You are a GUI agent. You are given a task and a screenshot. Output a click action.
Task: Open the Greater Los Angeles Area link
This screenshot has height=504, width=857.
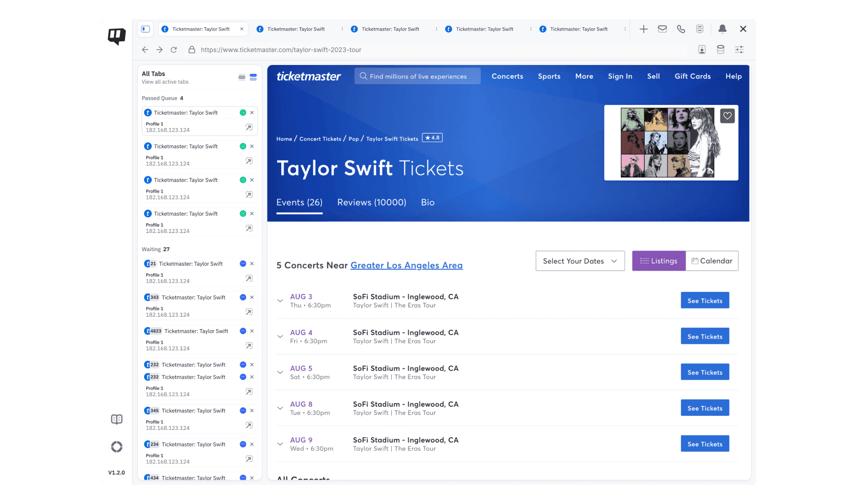click(406, 266)
